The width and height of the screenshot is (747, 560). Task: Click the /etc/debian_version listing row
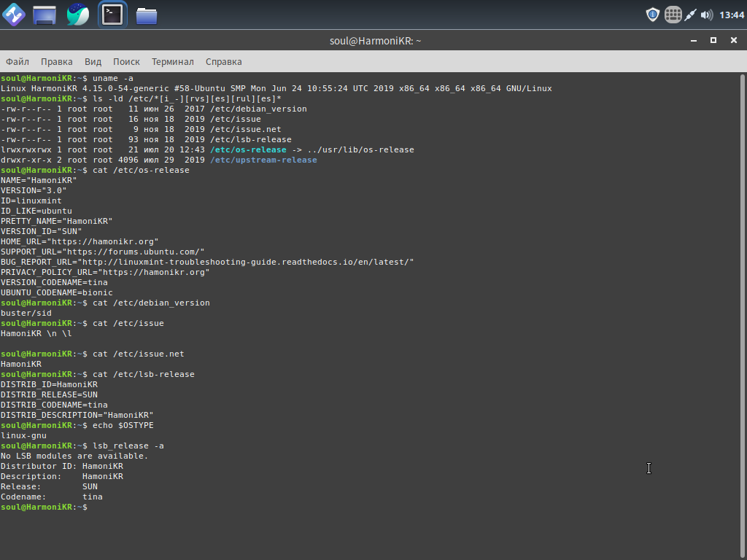point(154,109)
